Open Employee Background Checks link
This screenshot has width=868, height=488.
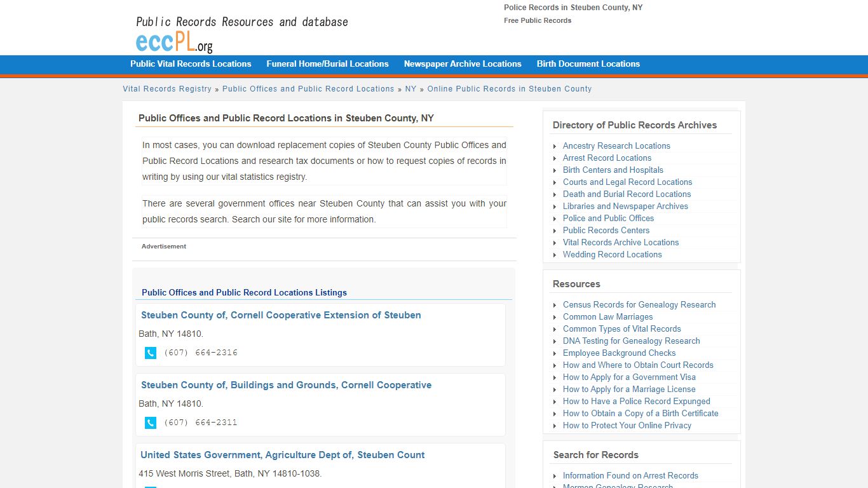click(x=620, y=353)
